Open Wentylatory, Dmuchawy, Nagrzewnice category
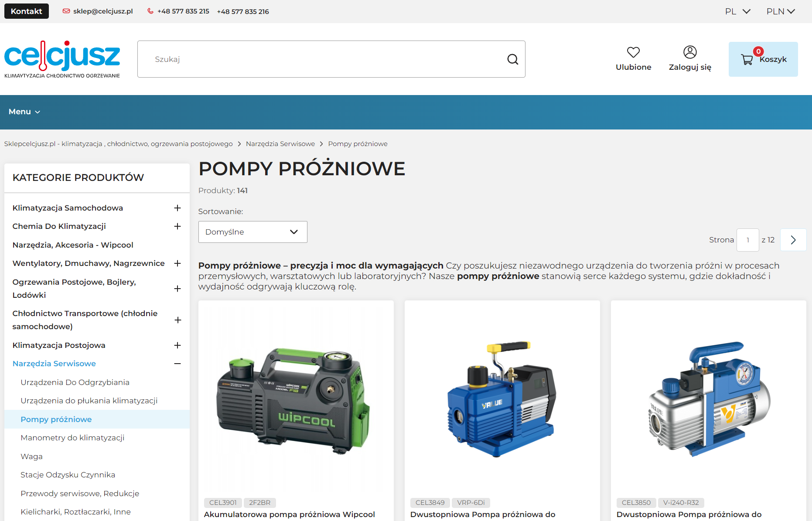 [89, 263]
